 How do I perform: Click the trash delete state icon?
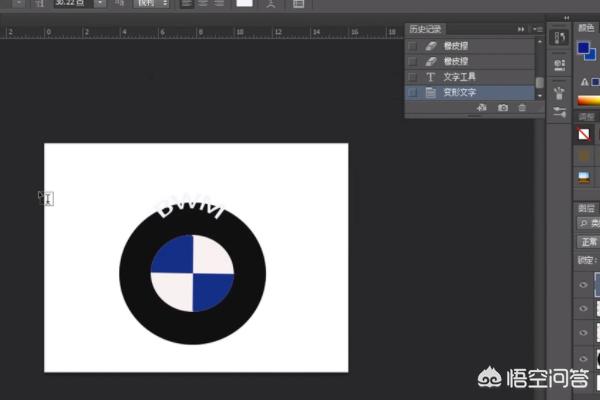click(522, 108)
